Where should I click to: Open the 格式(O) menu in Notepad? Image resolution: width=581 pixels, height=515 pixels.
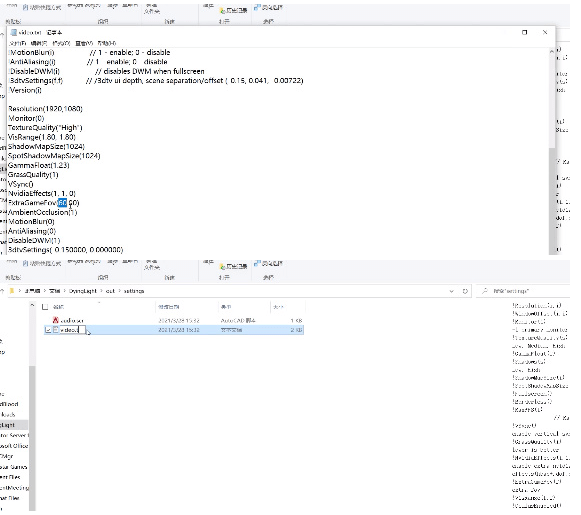tap(61, 43)
